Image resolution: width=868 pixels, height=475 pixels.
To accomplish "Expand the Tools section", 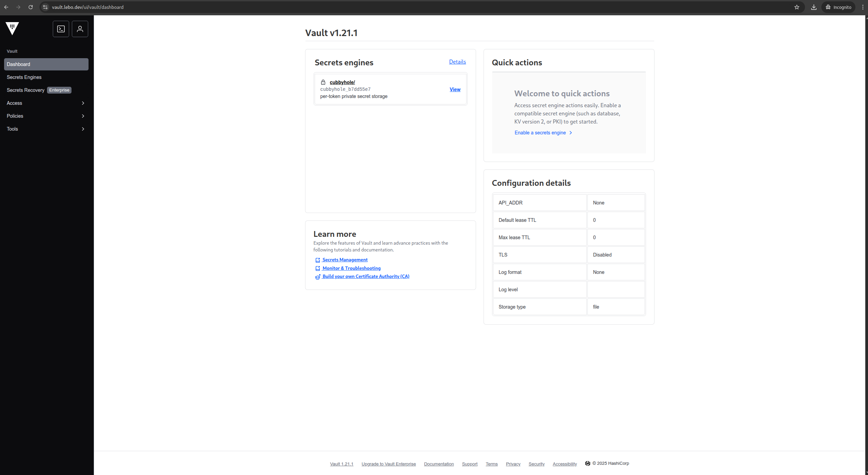I will tap(46, 129).
